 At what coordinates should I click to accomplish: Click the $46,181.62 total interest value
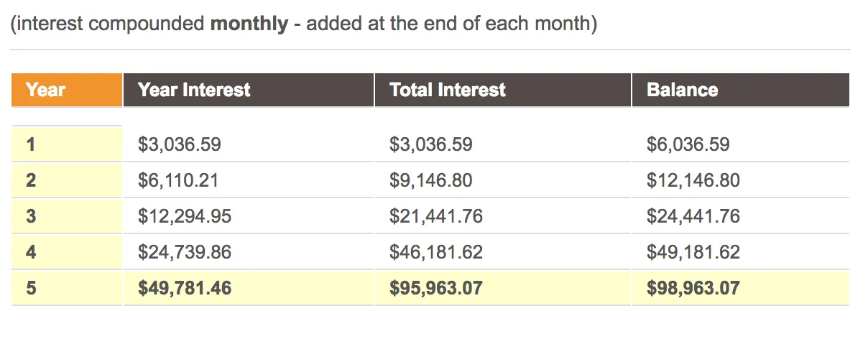point(436,252)
